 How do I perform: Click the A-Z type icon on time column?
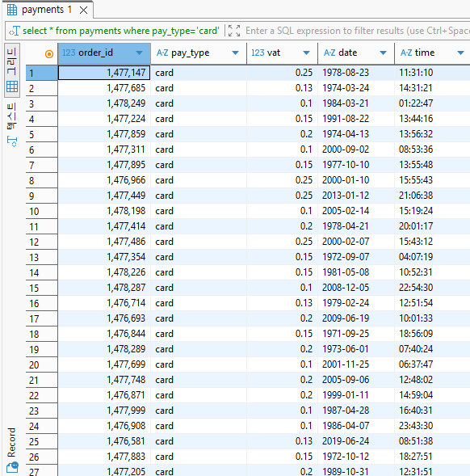(x=406, y=53)
